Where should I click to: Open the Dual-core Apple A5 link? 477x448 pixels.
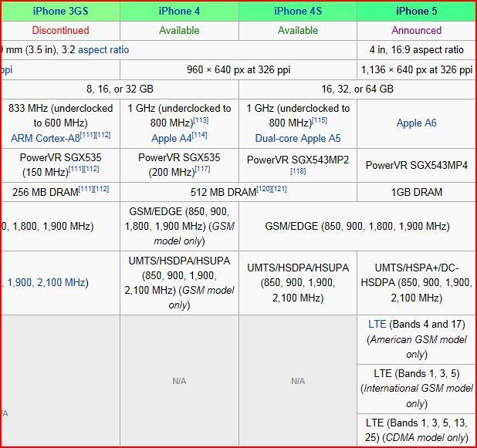coord(298,138)
